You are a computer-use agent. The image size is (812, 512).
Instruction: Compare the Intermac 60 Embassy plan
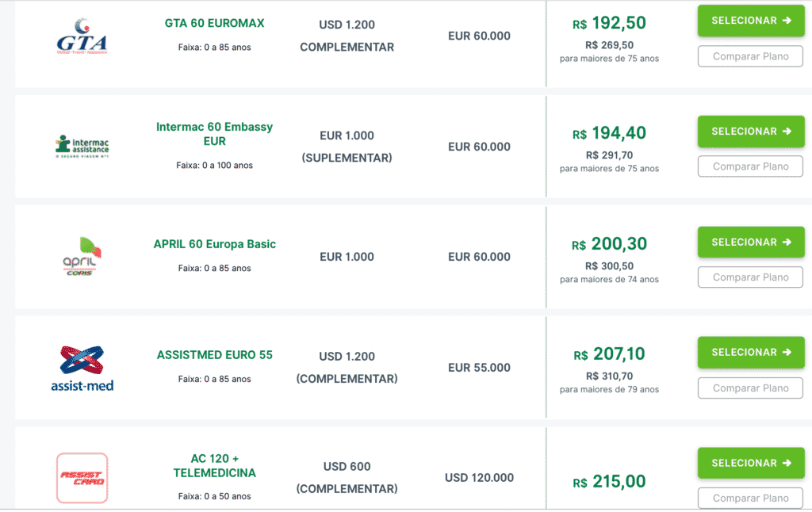(750, 166)
